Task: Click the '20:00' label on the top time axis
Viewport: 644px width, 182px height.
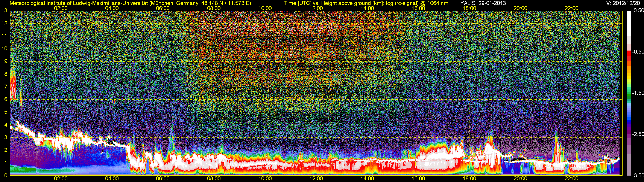Action: click(521, 8)
